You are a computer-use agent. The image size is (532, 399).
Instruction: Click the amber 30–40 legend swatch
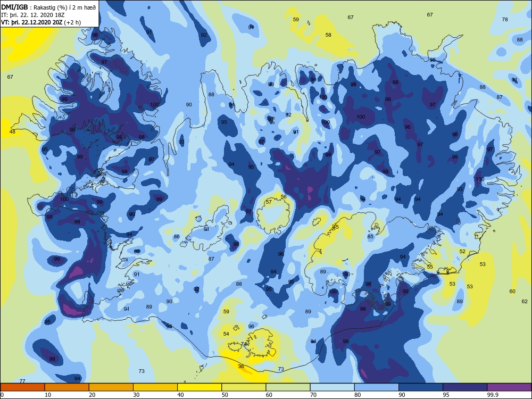tap(155, 387)
